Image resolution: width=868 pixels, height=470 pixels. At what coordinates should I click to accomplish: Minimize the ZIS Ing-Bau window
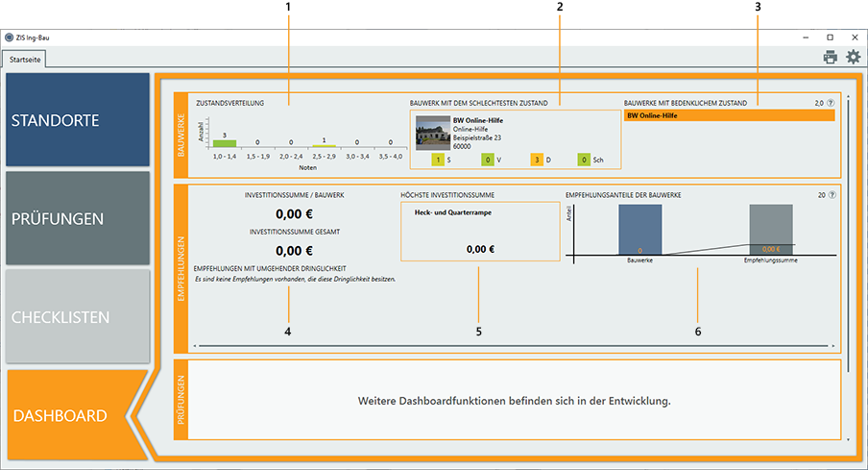point(806,37)
